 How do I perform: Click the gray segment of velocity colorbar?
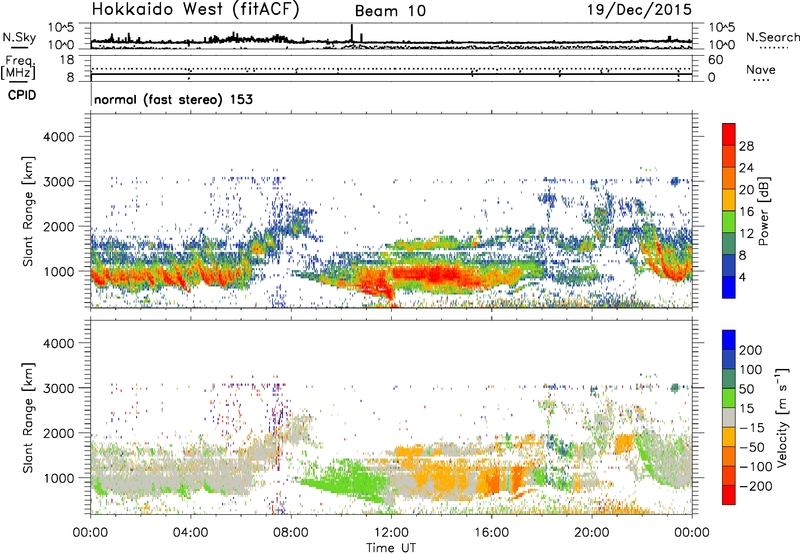729,417
